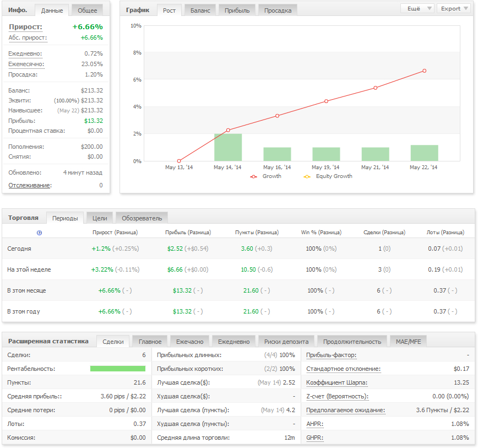The image size is (478, 448).
Task: Click the Предполагаемое ожидание label
Action: tap(345, 410)
